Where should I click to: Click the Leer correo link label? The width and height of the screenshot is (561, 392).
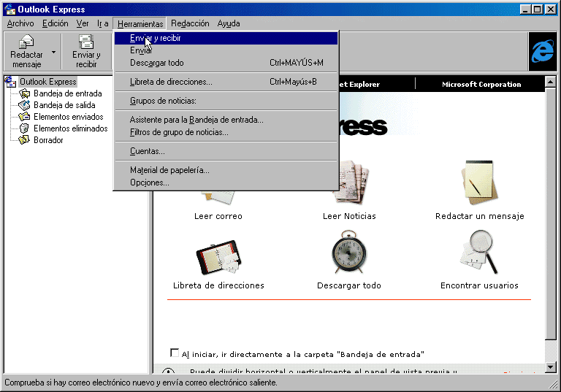tap(218, 216)
